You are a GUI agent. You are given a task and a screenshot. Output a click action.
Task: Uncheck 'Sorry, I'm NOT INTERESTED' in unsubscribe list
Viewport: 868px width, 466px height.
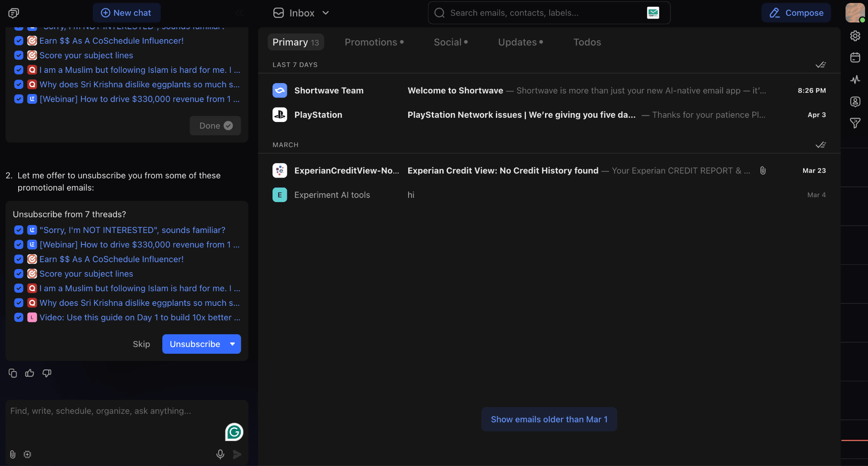[19, 230]
